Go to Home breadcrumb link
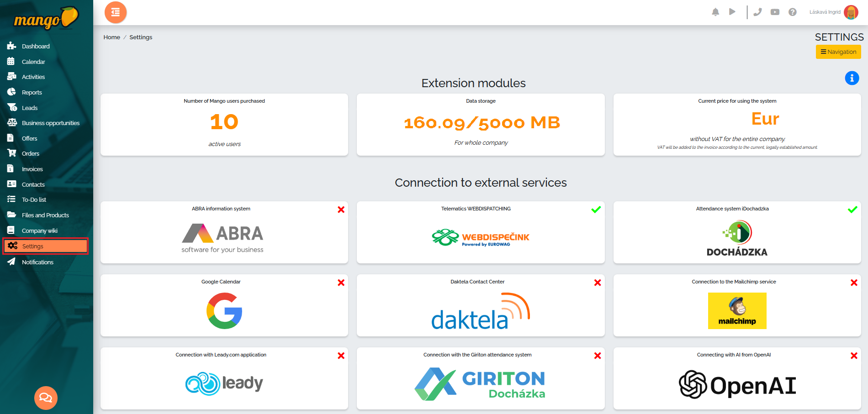Image resolution: width=868 pixels, height=414 pixels. [x=111, y=37]
